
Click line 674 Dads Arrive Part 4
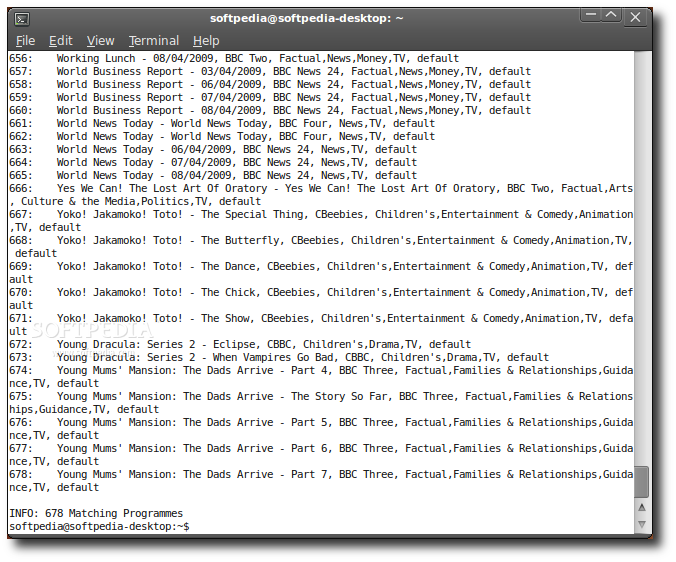pyautogui.click(x=321, y=377)
